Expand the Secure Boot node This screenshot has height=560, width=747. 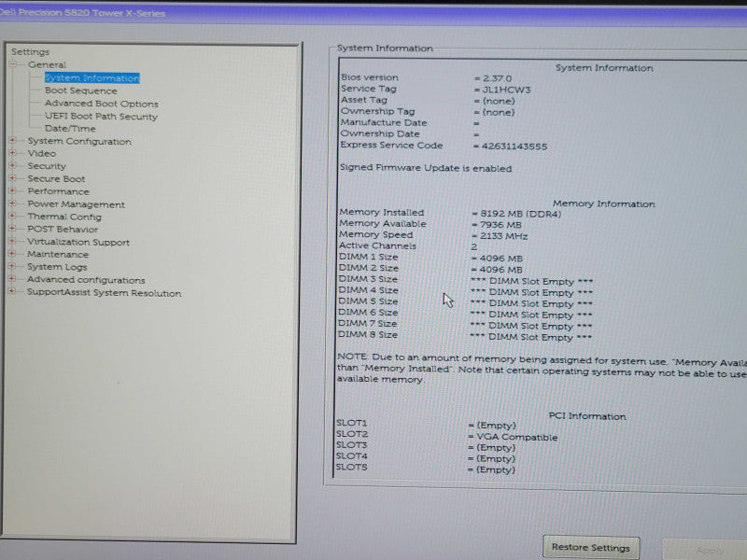[13, 178]
